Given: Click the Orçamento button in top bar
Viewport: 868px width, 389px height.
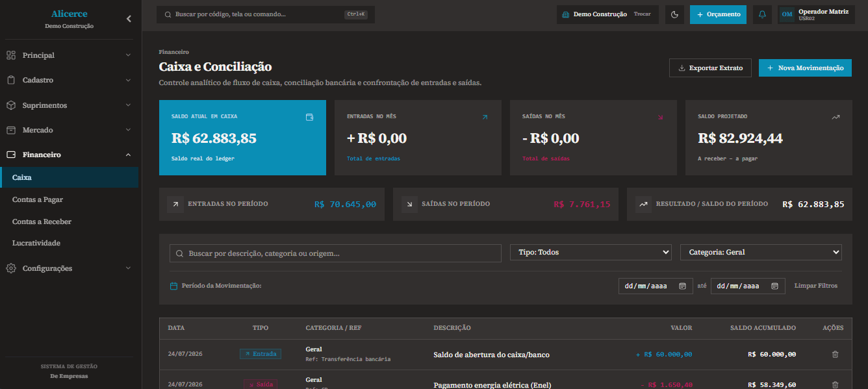Looking at the screenshot, I should click(x=718, y=14).
